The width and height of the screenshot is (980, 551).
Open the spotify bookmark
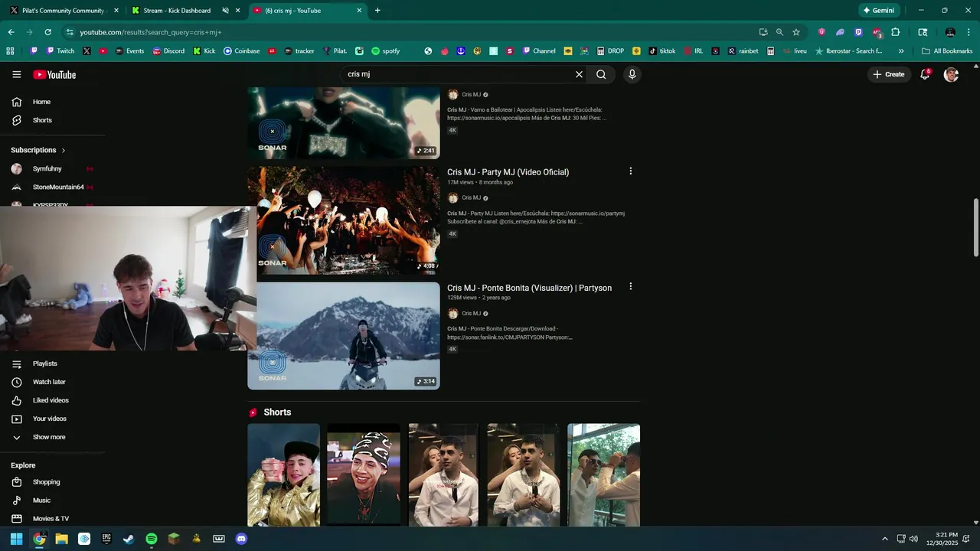point(386,51)
